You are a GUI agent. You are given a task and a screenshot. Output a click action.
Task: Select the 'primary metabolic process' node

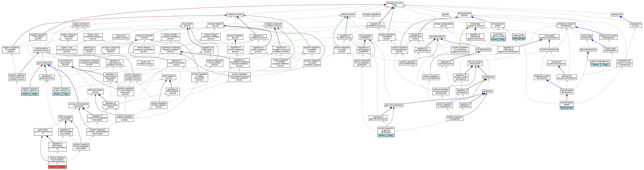(235, 37)
